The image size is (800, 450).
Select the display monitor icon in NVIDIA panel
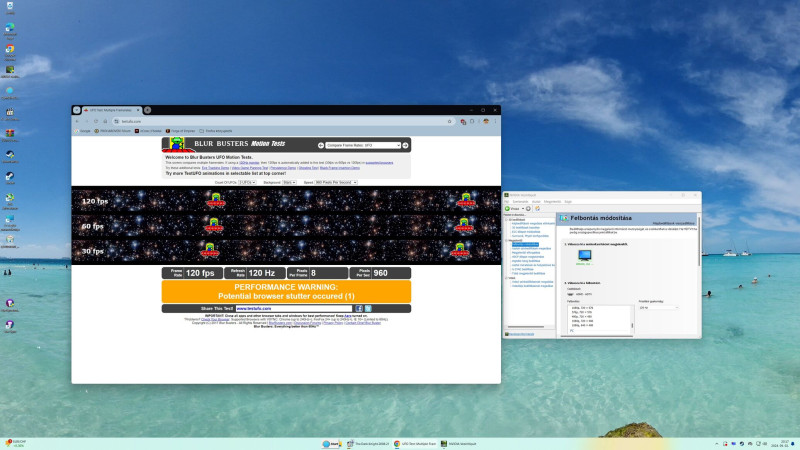tap(585, 255)
